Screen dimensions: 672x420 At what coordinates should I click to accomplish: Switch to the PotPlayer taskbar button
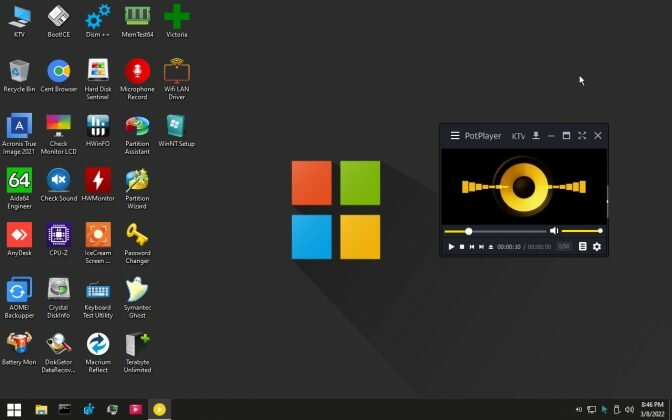[159, 409]
